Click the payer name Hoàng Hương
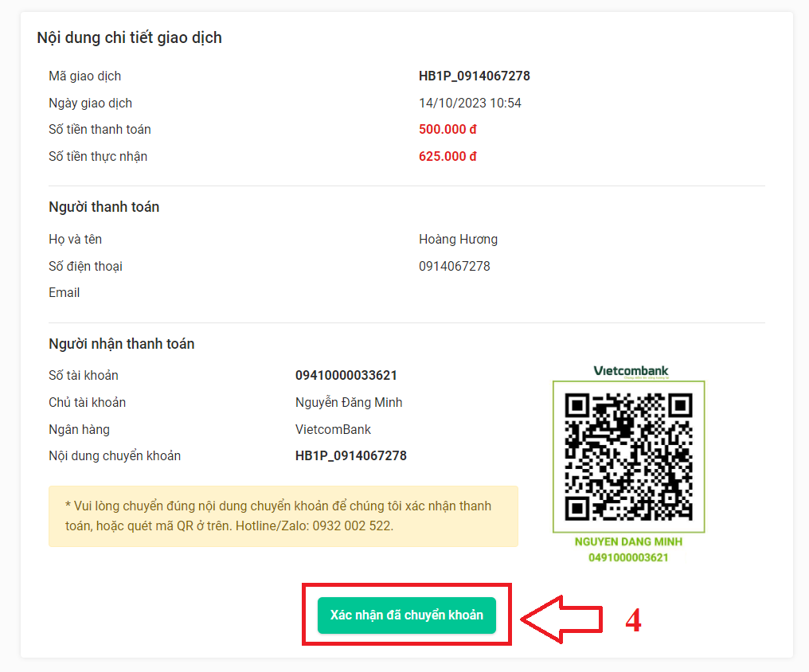809x672 pixels. pyautogui.click(x=458, y=240)
